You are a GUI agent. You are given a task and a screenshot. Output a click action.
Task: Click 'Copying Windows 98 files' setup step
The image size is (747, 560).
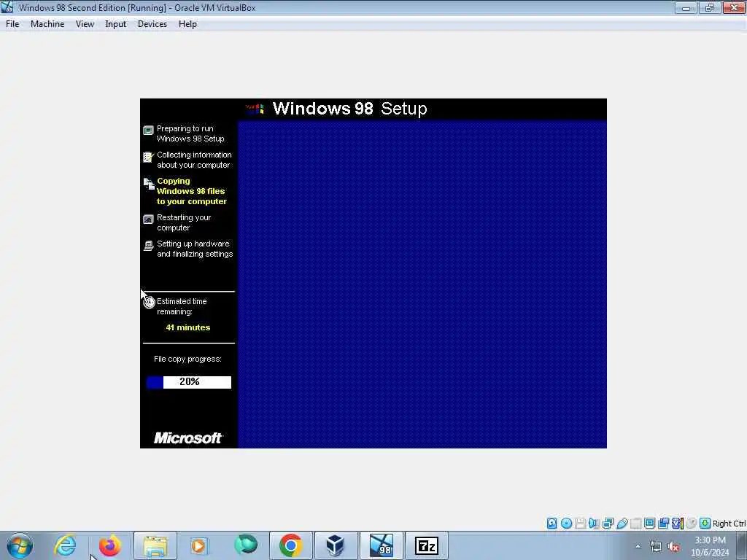coord(192,191)
